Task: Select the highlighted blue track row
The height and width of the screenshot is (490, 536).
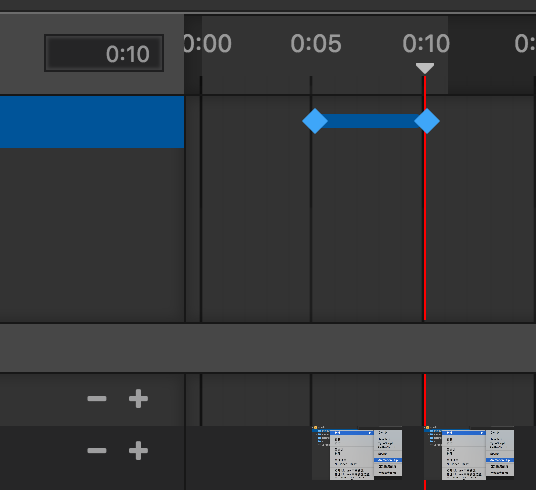Action: 92,122
